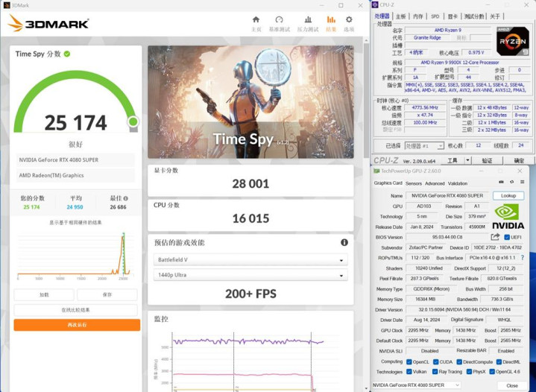Switch to the CPU-Z 关于 tab
536x392 pixels.
495,16
